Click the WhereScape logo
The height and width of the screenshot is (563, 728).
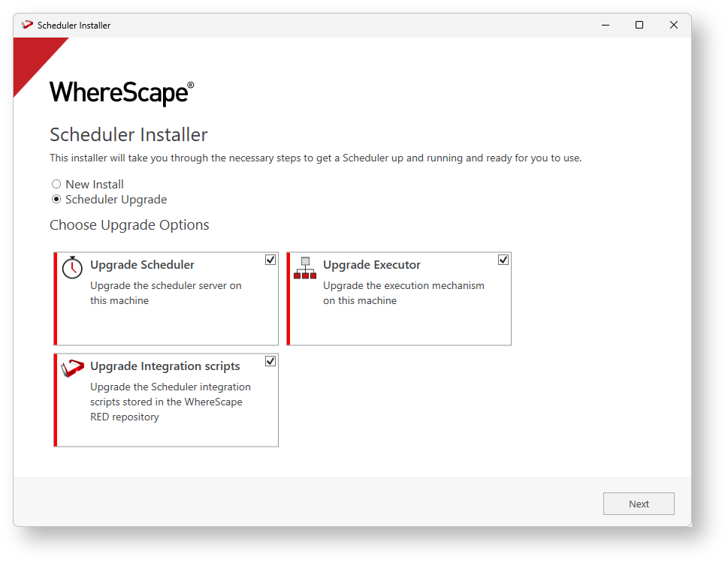[x=122, y=92]
